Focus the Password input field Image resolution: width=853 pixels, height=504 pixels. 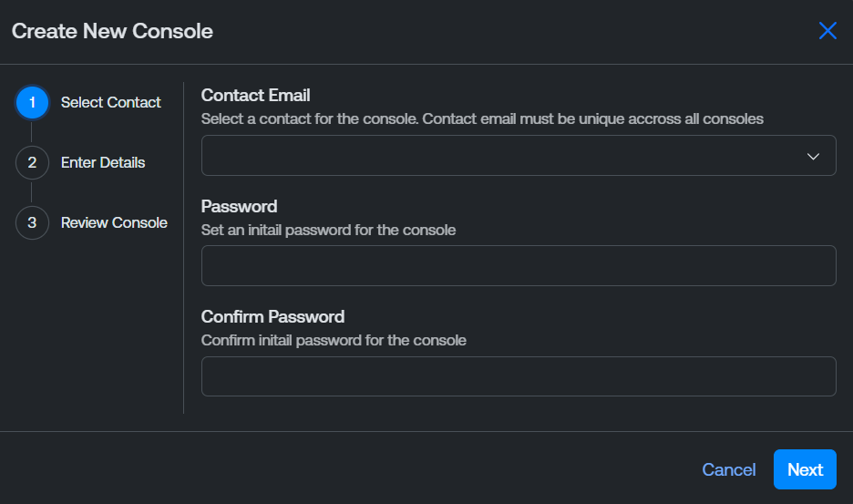[x=518, y=266]
